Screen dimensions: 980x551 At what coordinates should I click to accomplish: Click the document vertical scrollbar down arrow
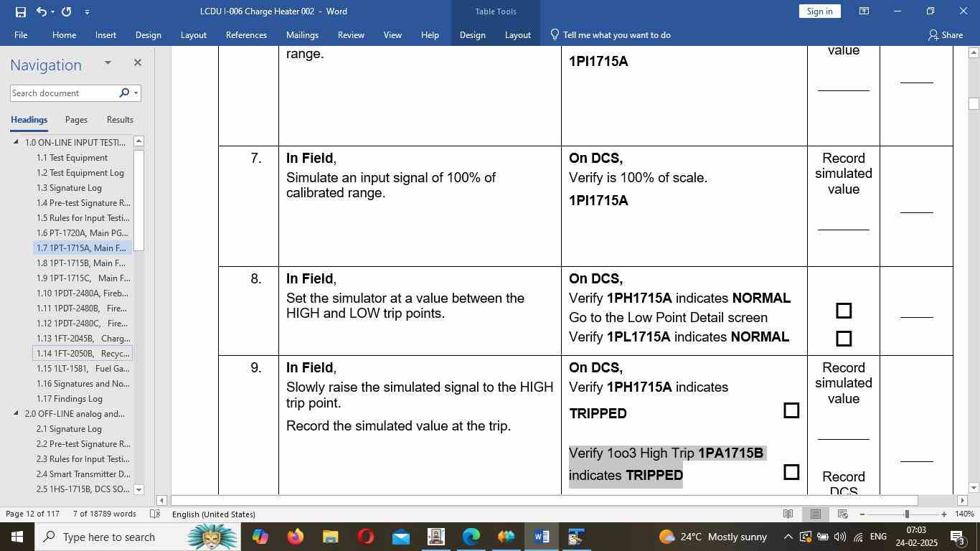click(974, 488)
